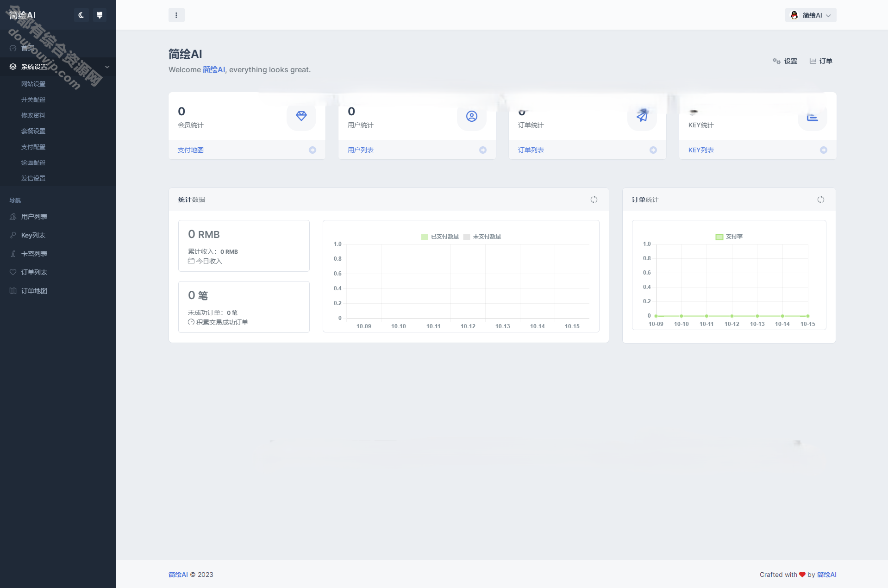Click the 简绘AI logo in sidebar header
This screenshot has width=888, height=588.
click(x=22, y=15)
